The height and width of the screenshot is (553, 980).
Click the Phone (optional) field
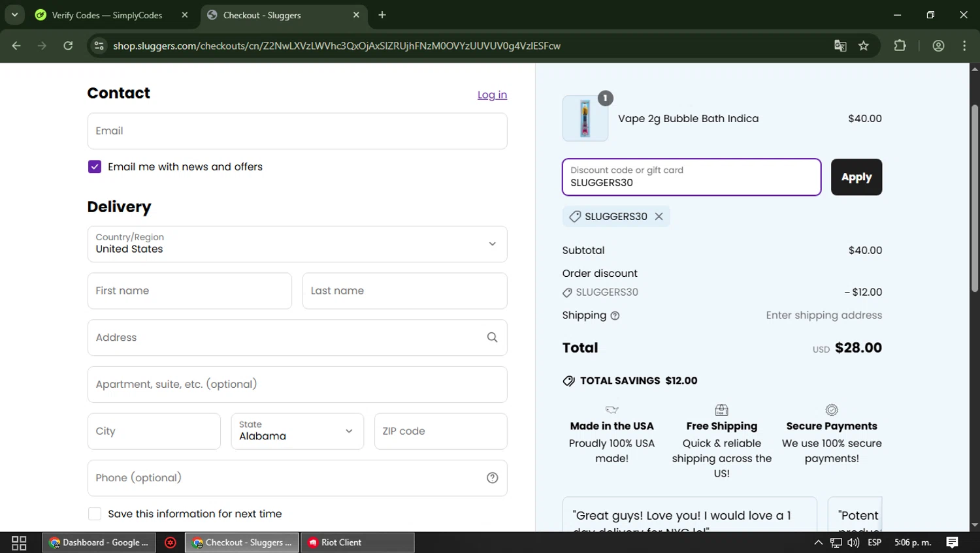tap(297, 478)
